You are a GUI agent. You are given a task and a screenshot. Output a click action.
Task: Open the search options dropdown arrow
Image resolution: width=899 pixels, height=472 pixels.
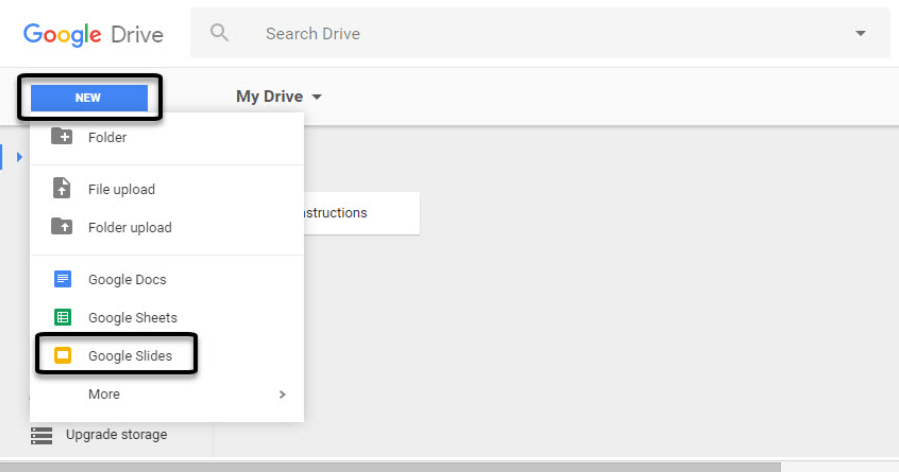(860, 34)
